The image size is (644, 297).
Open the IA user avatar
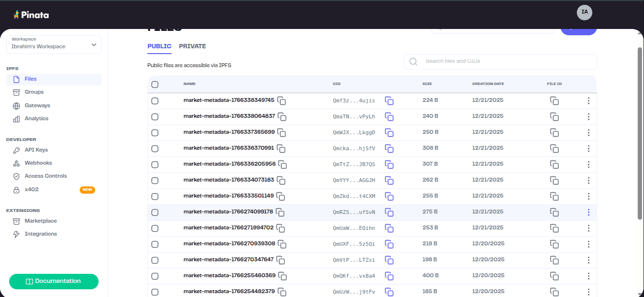(x=584, y=12)
